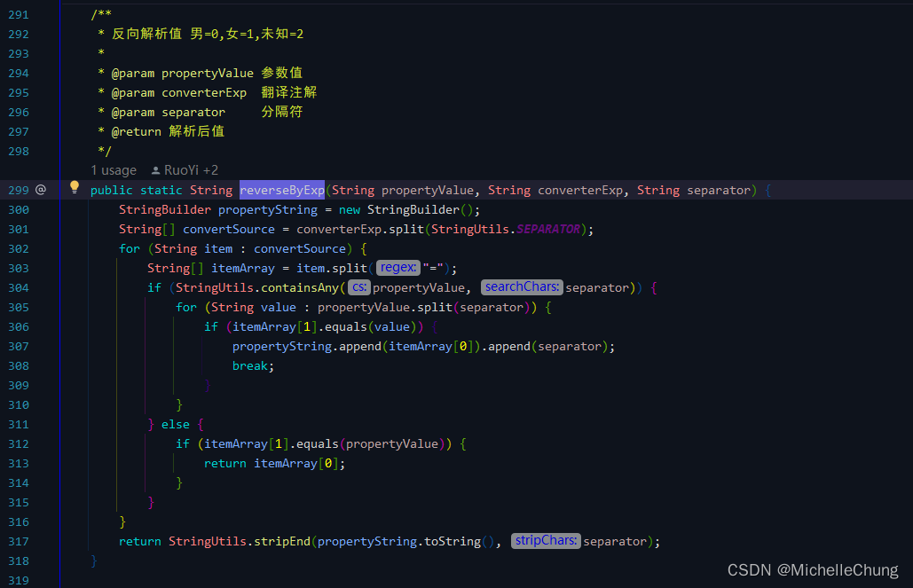Click 'equals(propertyValue)' on line 312
The height and width of the screenshot is (588, 913).
point(371,443)
